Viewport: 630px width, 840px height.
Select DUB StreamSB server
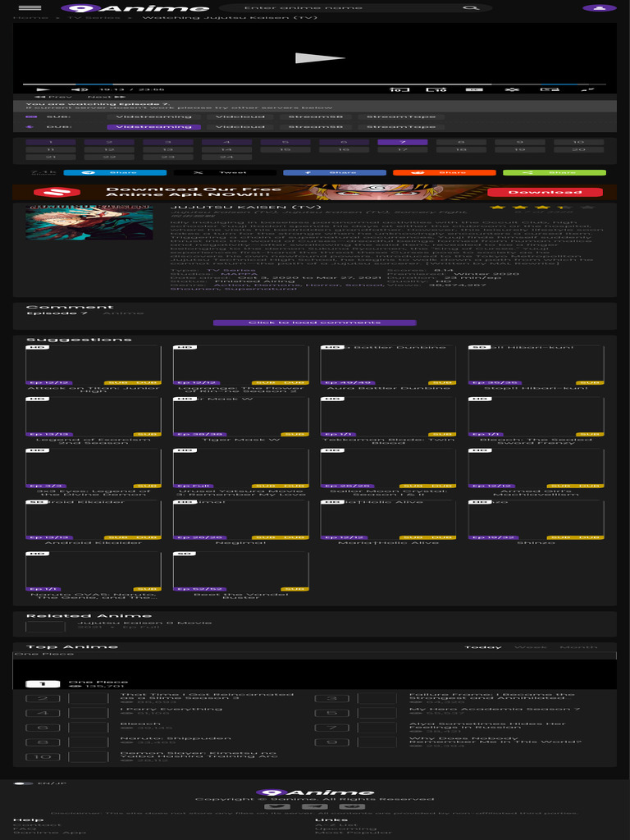[x=316, y=127]
